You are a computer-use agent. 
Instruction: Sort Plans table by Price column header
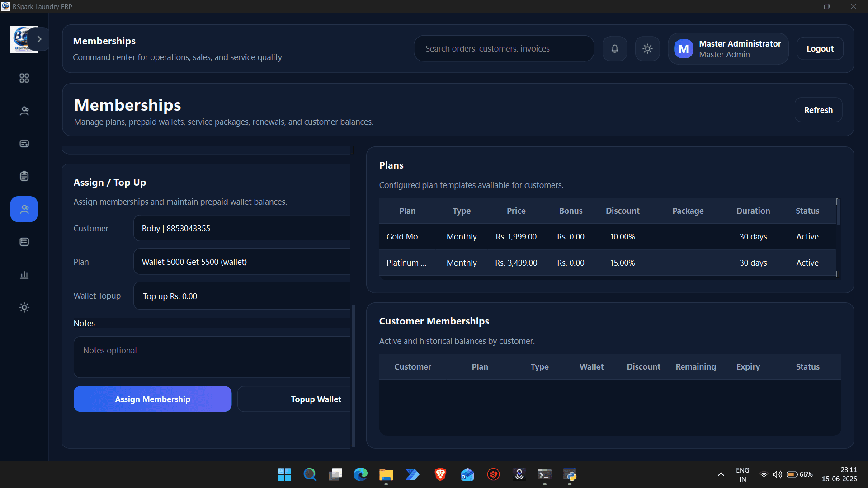point(516,211)
